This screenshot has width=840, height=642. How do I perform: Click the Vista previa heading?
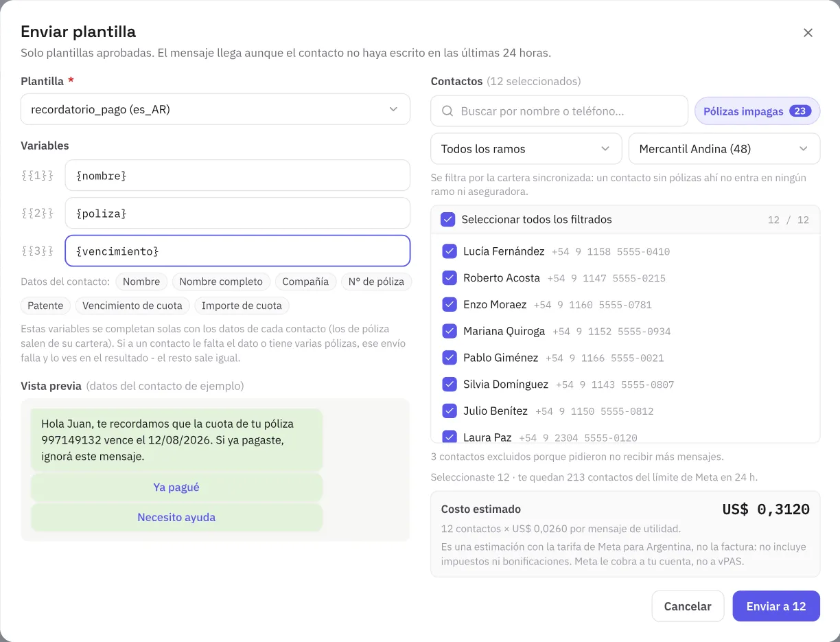51,386
